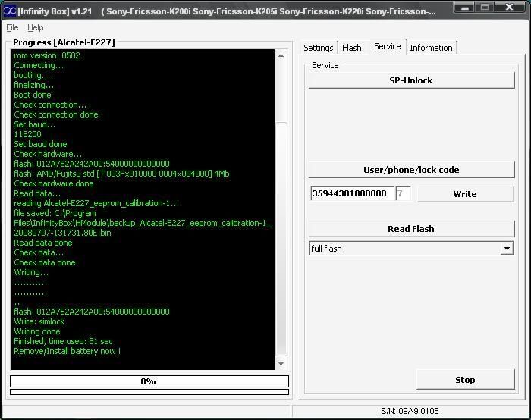The width and height of the screenshot is (531, 420).
Task: Click the log line 'rom version: 0502'
Action: click(47, 55)
